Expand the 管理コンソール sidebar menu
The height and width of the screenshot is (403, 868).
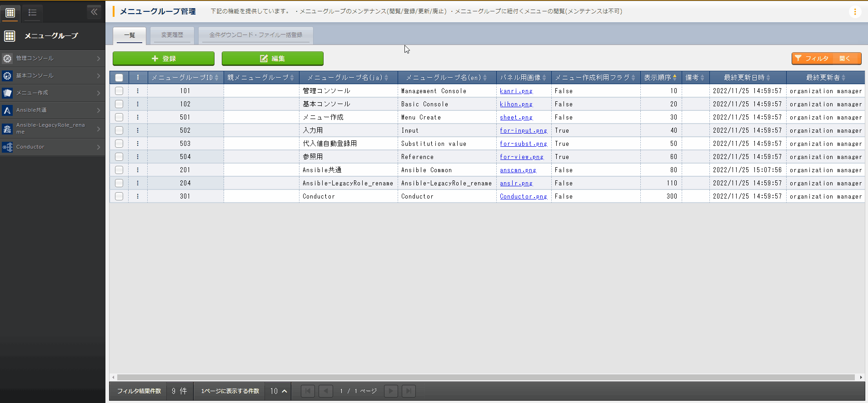pos(52,58)
